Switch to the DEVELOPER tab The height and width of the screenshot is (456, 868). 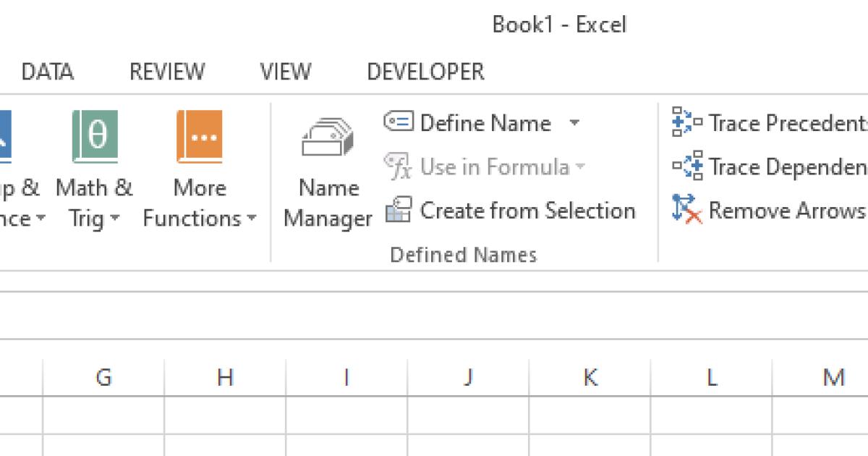425,72
